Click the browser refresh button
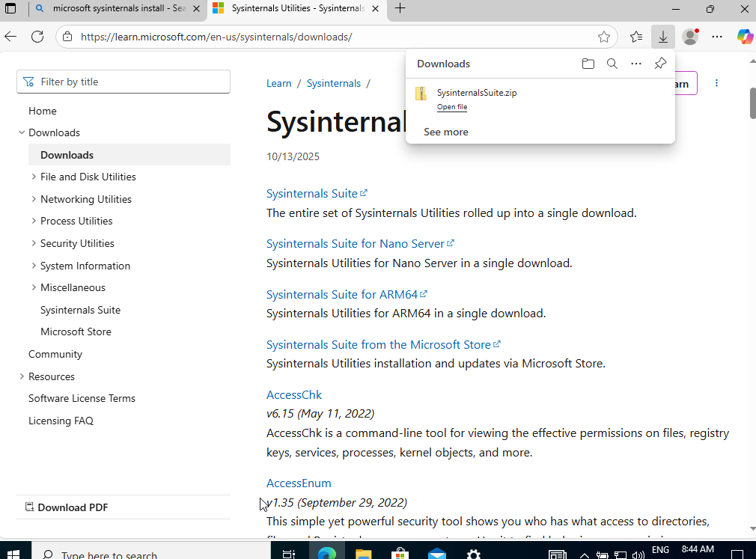756x559 pixels. click(37, 37)
